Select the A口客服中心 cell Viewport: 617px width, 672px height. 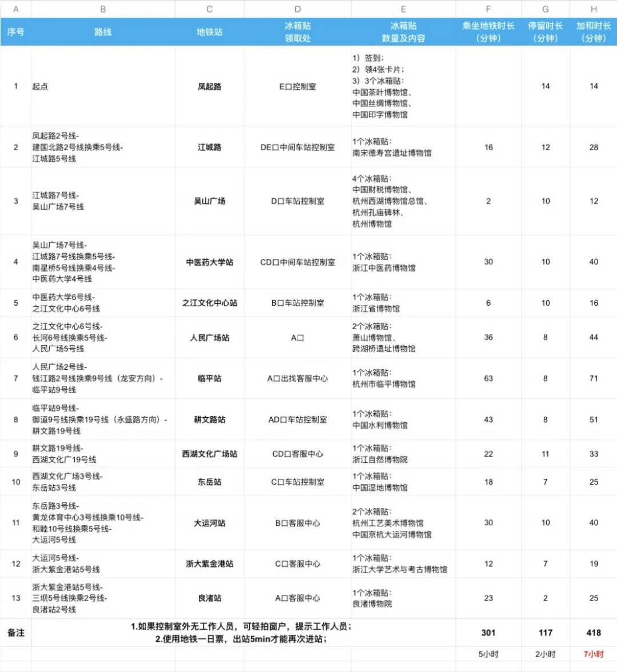pyautogui.click(x=298, y=598)
